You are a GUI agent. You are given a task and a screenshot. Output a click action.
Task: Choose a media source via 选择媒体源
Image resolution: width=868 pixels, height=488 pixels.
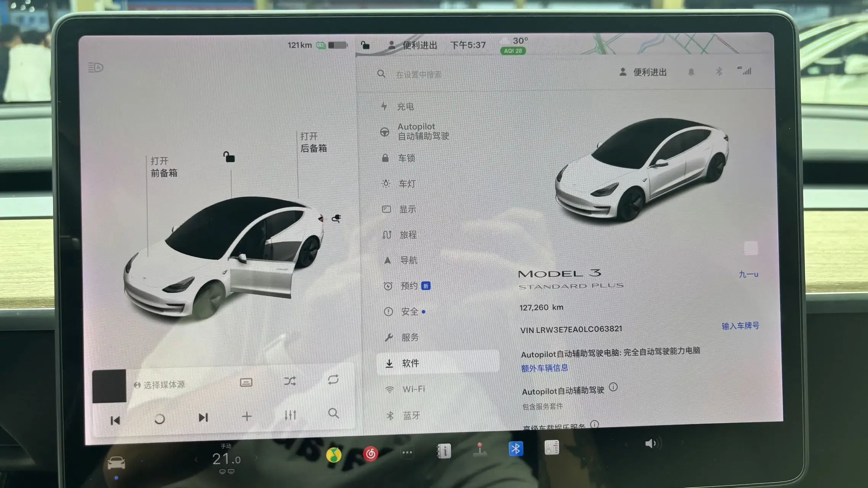160,385
